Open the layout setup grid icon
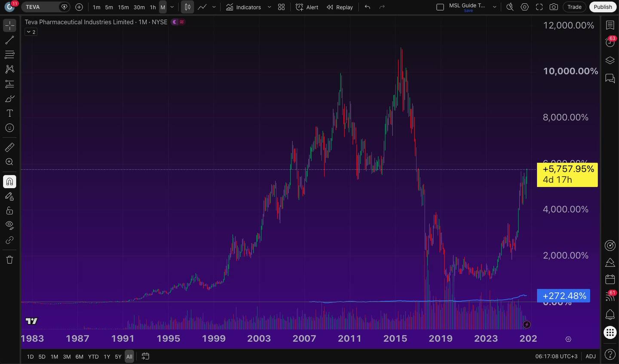Viewport: 619px width, 364px height. pyautogui.click(x=281, y=7)
